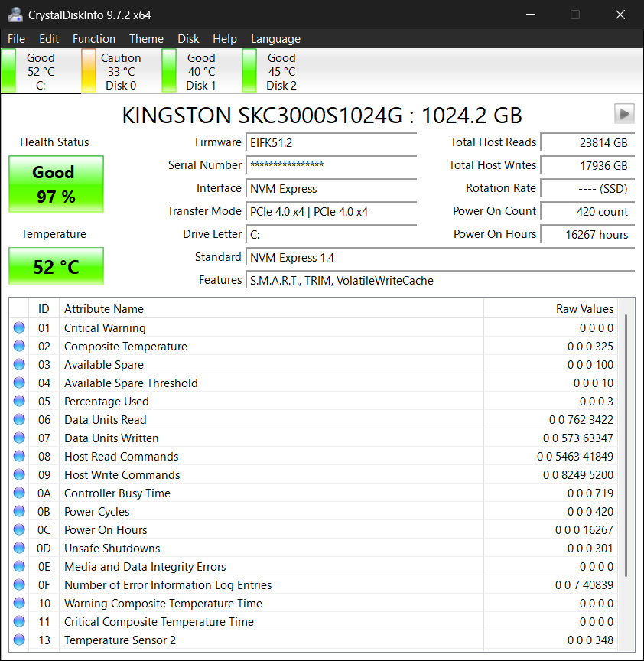Viewport: 644px width, 661px height.
Task: Click the Good 97 % health status button
Action: tap(56, 184)
